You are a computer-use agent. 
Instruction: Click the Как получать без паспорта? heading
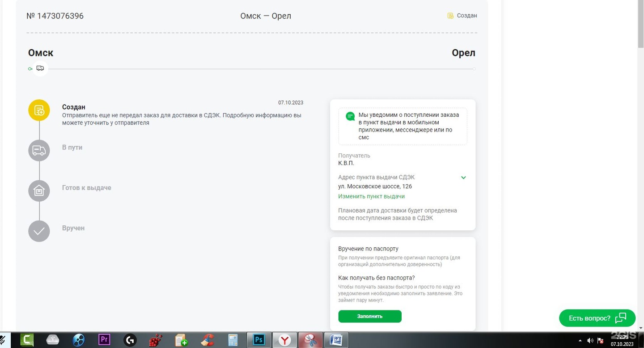(x=377, y=278)
